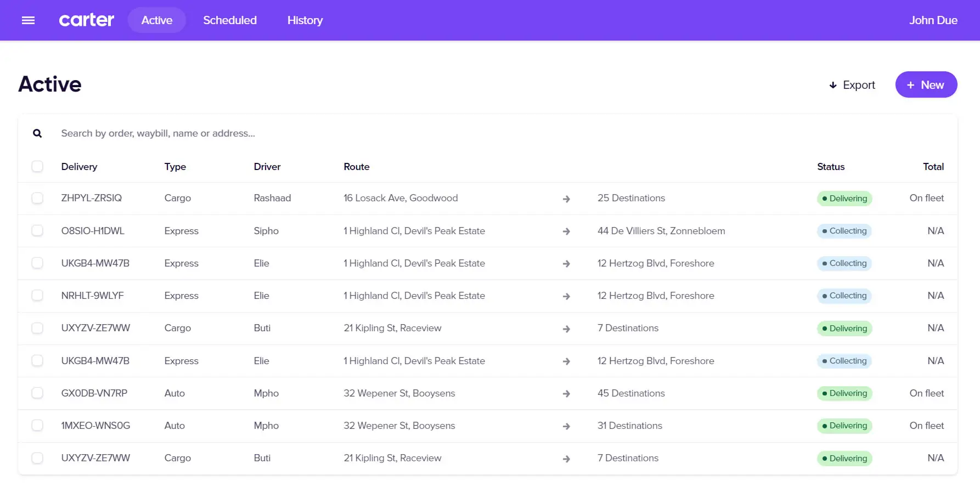Viewport: 980px width, 498px height.
Task: Toggle the select-all checkbox in header
Action: pyautogui.click(x=37, y=166)
